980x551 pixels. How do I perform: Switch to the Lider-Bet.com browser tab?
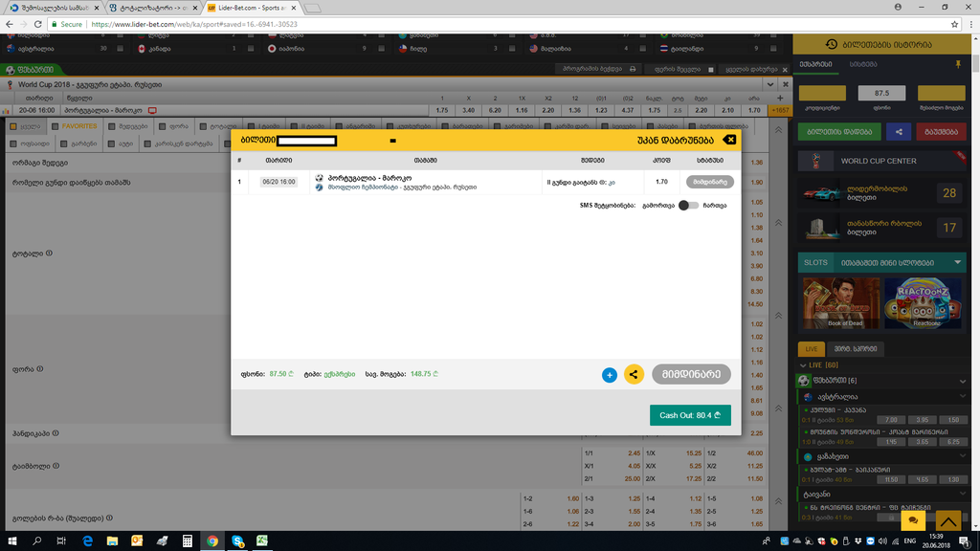point(252,8)
